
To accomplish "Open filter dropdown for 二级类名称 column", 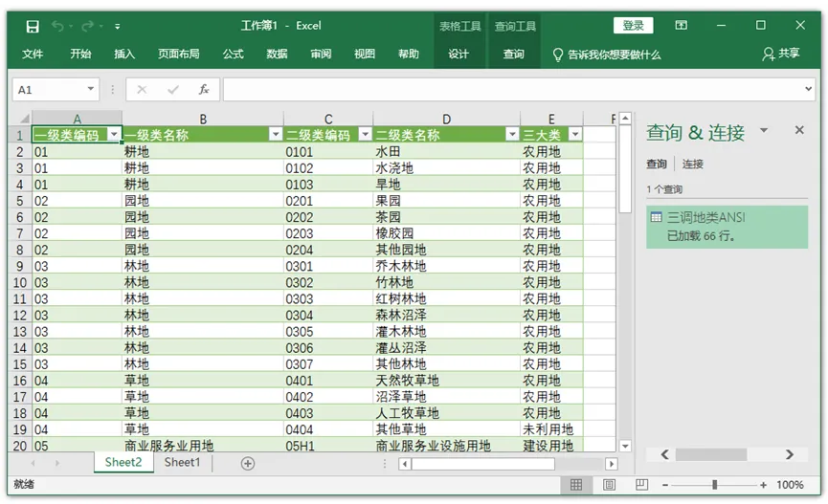I will click(512, 135).
